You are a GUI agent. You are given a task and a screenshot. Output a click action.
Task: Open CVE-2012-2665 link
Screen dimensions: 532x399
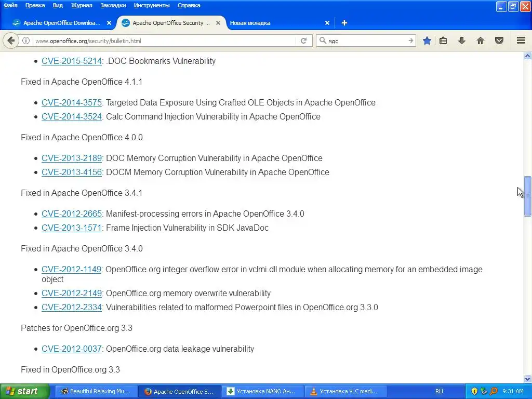point(72,214)
